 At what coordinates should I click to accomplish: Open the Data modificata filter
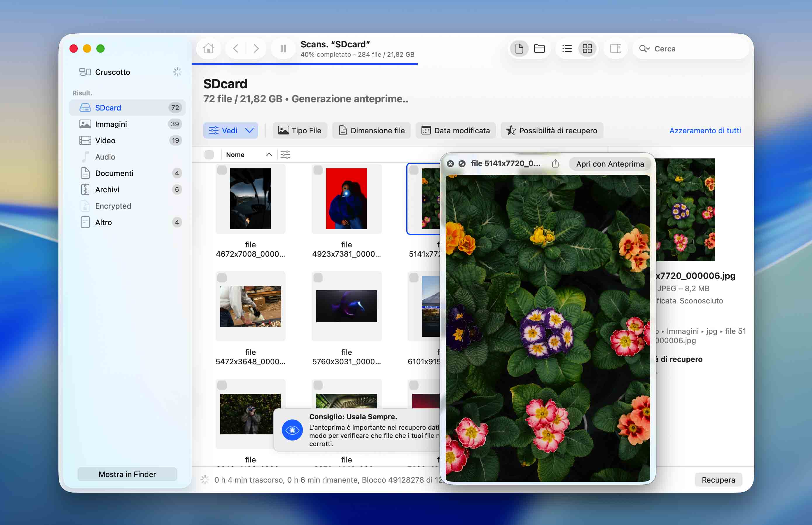[456, 131]
